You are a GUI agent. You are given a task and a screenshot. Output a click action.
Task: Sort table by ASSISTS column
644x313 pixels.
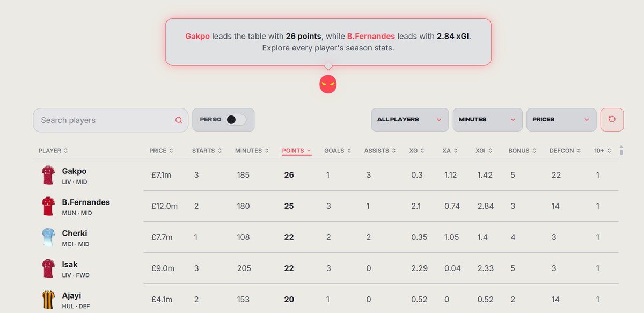pyautogui.click(x=380, y=151)
